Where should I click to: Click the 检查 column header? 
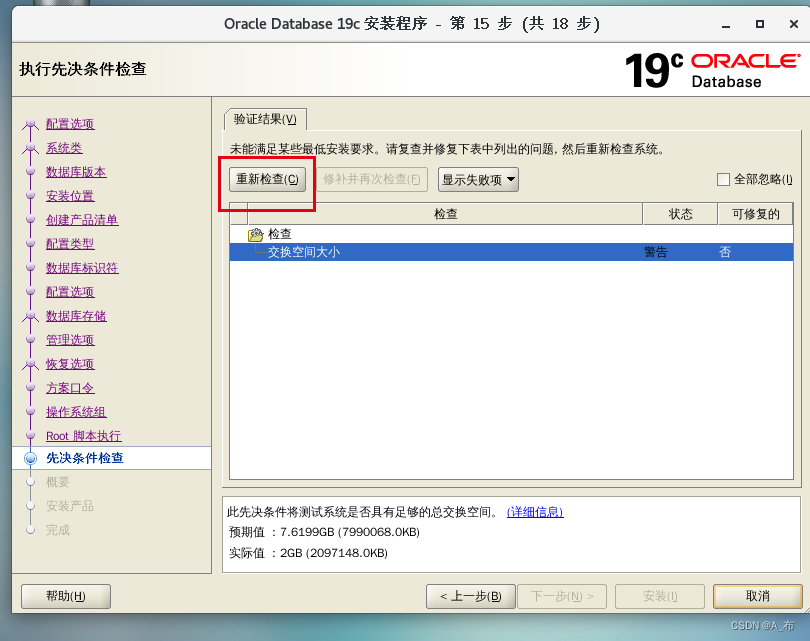coord(445,214)
